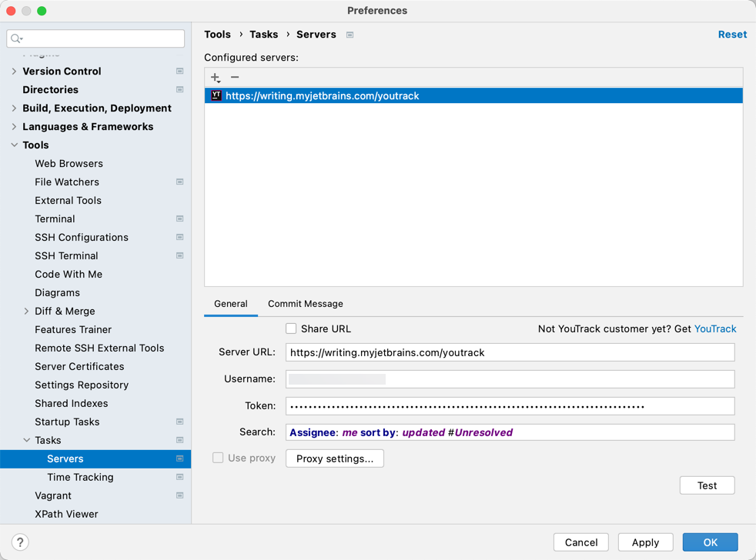Click inside the Server URL field

pyautogui.click(x=508, y=352)
